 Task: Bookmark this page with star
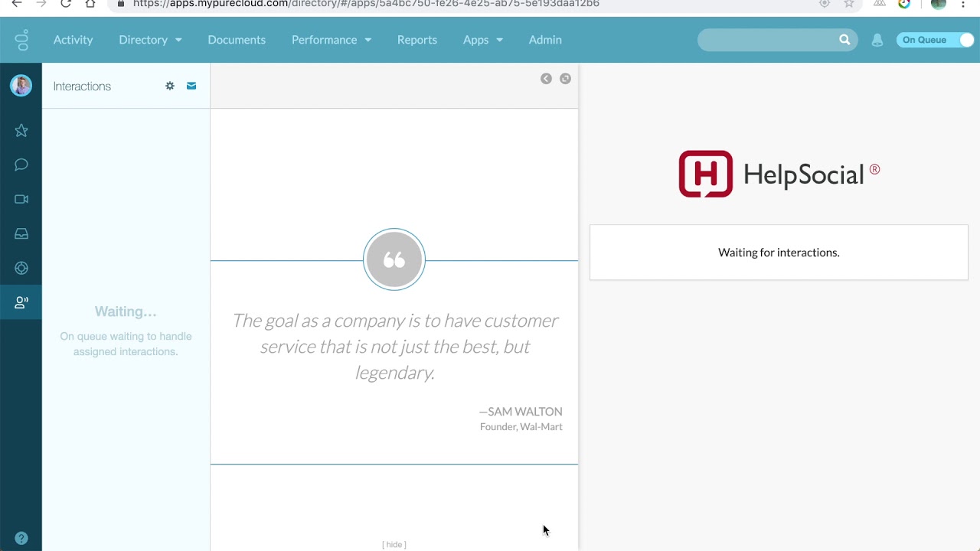(849, 4)
